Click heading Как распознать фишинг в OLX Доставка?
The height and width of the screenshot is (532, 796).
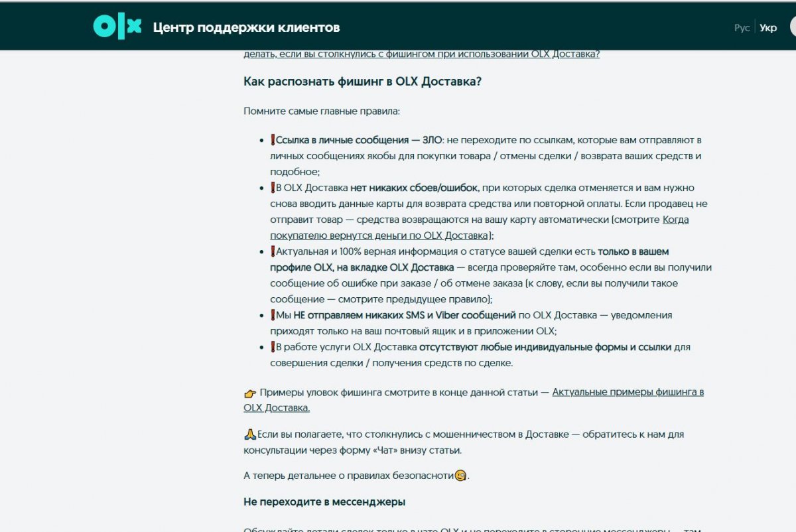point(362,82)
